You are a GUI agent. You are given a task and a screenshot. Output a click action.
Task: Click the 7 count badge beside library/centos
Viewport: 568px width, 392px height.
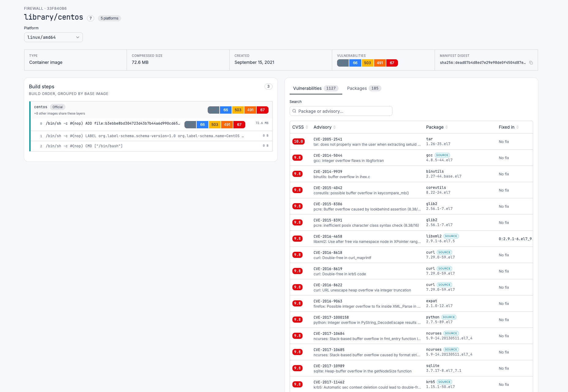(91, 18)
